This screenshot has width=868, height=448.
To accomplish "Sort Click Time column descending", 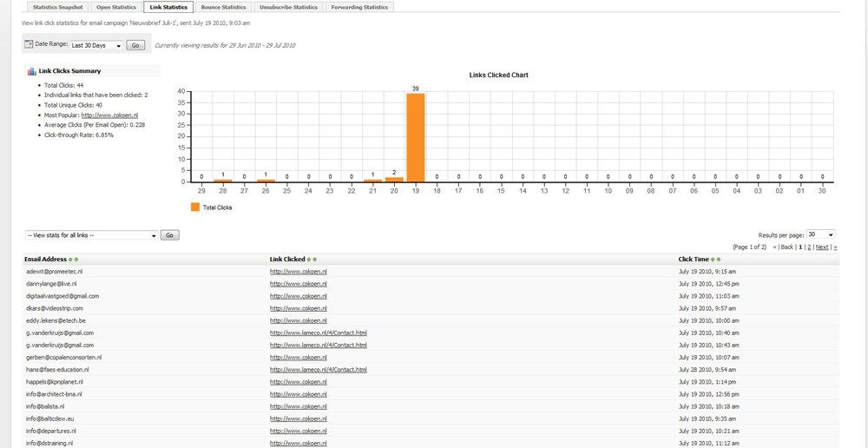I will [719, 260].
